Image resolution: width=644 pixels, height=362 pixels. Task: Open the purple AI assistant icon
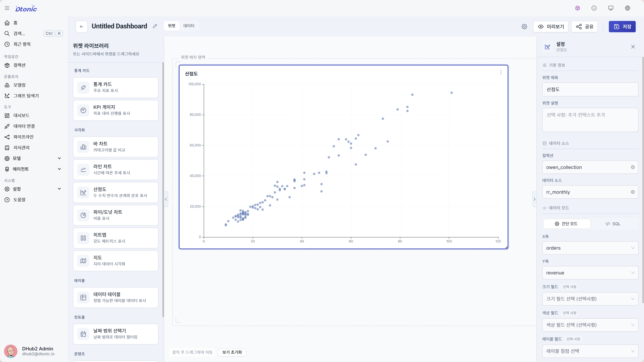click(x=578, y=8)
